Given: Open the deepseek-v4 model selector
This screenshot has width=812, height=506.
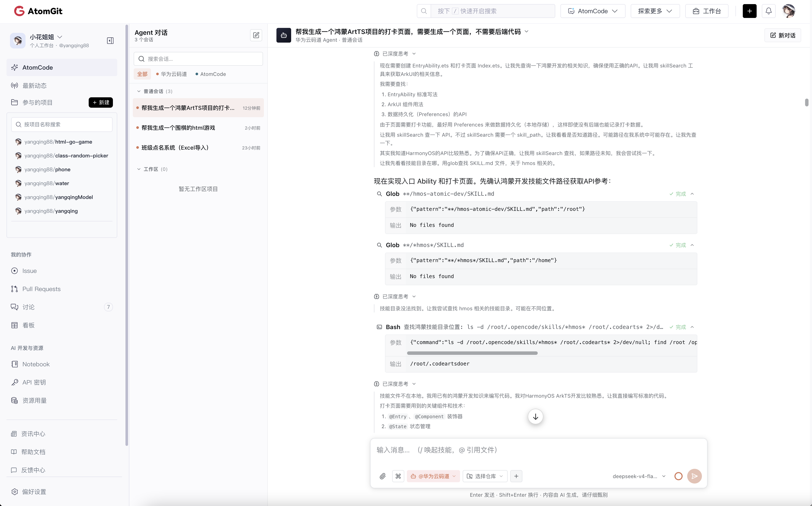Looking at the screenshot, I should pos(639,476).
